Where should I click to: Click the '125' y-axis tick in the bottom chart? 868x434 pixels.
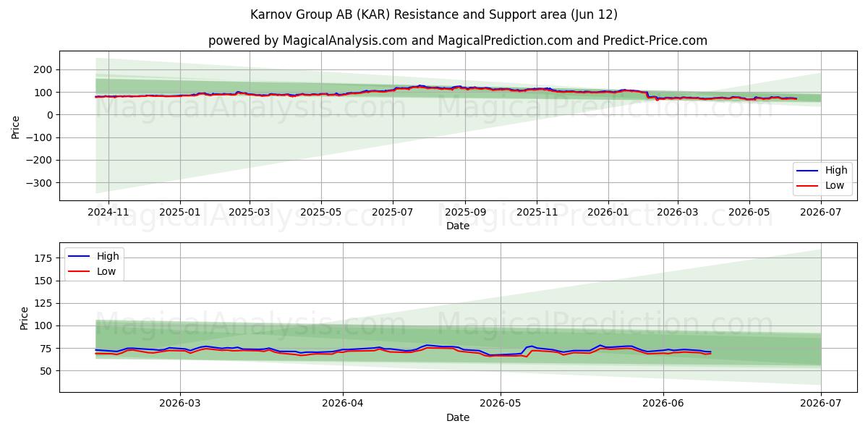[x=45, y=303]
